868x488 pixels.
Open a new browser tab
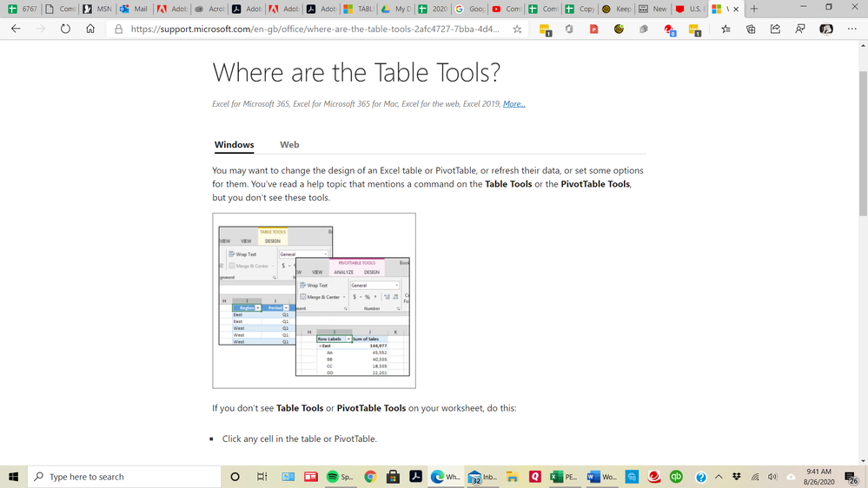pos(754,9)
